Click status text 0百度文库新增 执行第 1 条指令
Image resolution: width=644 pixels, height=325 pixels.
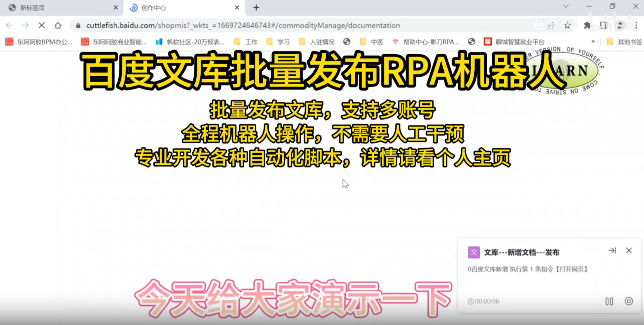pos(527,269)
